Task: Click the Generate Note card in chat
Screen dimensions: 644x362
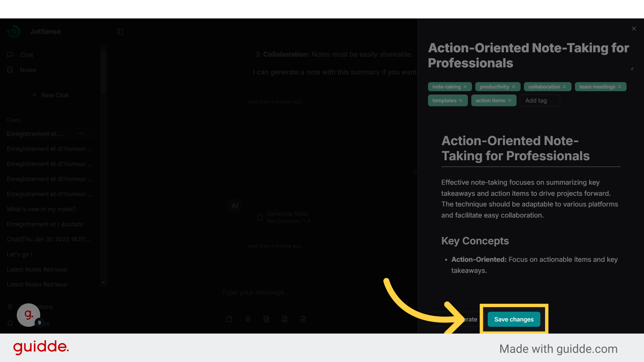Action: tap(318, 217)
